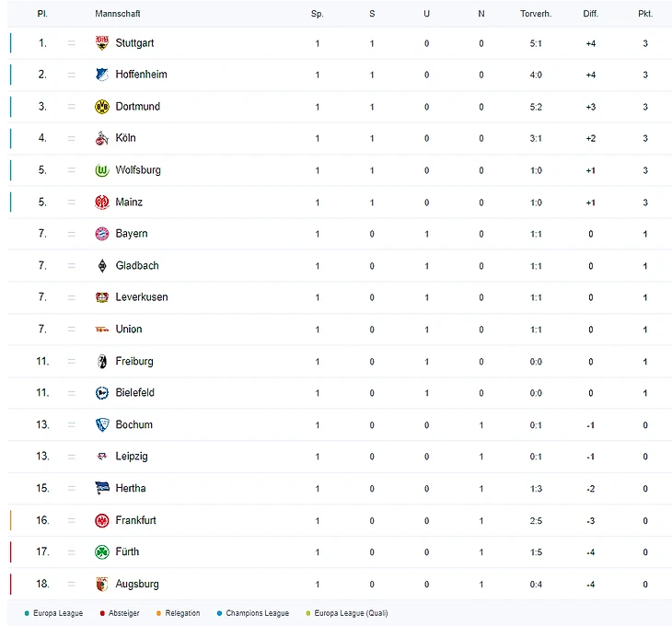Select the Dortmund BVB crest

(x=101, y=107)
